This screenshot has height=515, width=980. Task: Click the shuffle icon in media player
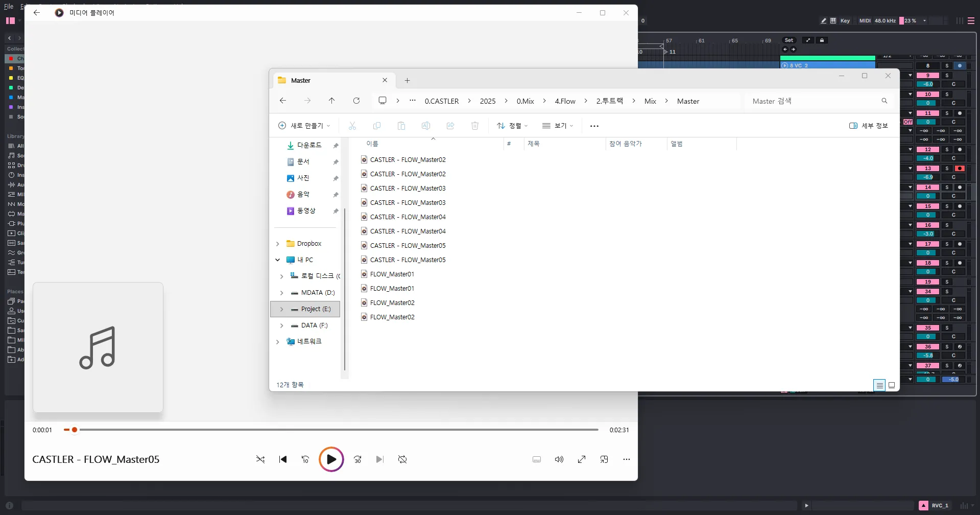click(260, 459)
